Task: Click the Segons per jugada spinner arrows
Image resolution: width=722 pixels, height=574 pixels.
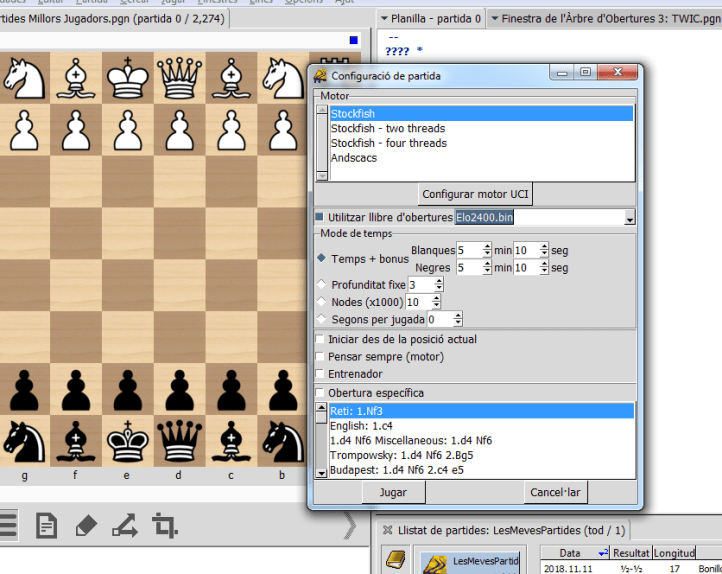Action: click(457, 319)
